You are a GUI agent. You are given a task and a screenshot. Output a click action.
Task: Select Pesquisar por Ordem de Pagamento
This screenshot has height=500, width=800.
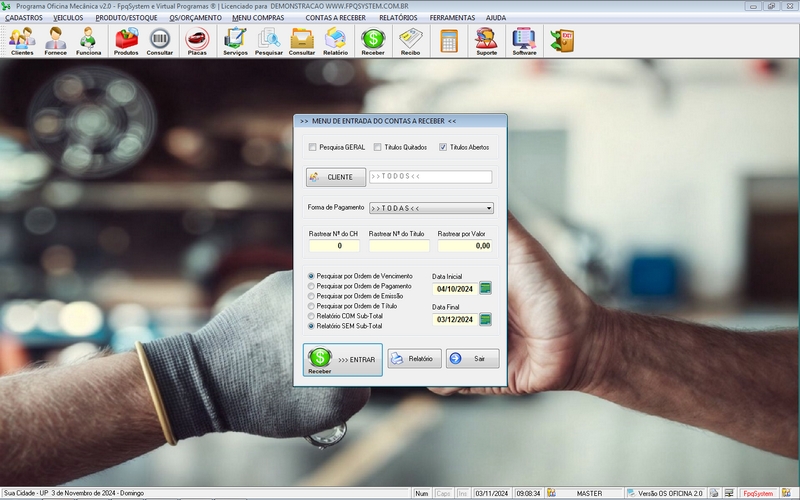click(x=312, y=286)
